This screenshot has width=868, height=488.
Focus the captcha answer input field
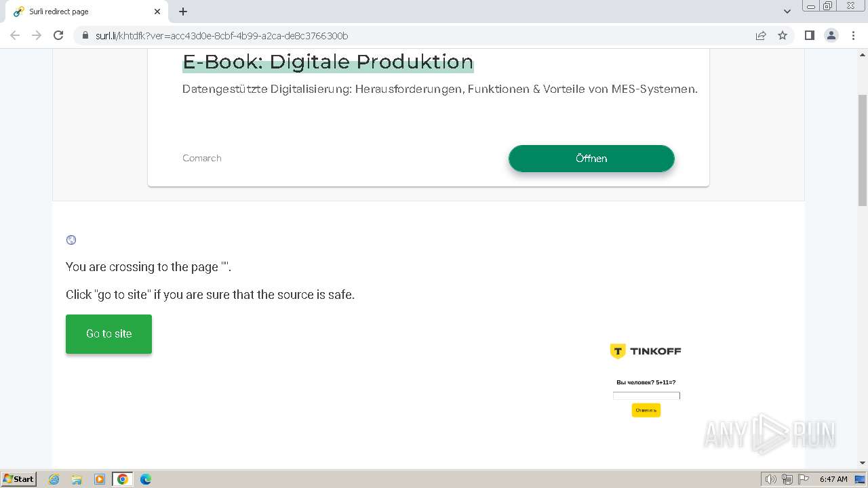click(646, 396)
